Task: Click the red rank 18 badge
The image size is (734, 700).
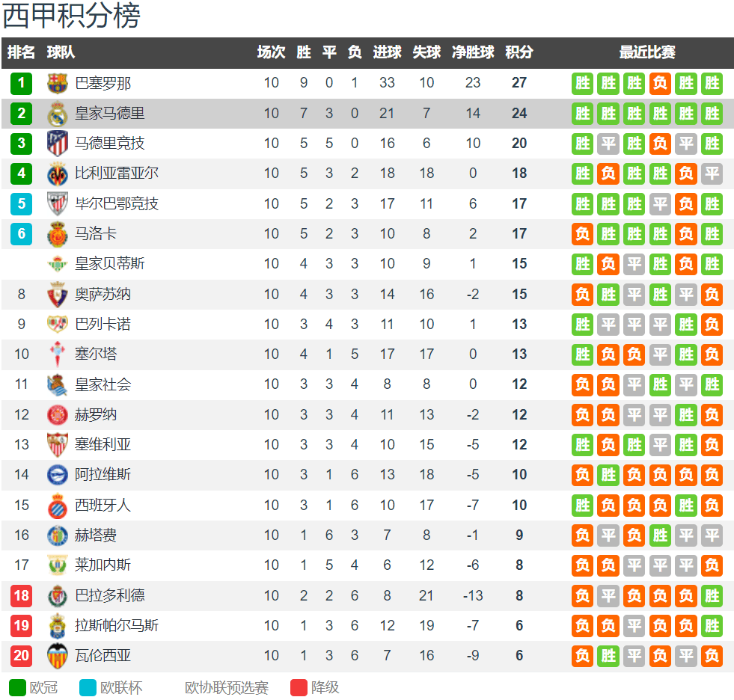Action: click(x=22, y=595)
